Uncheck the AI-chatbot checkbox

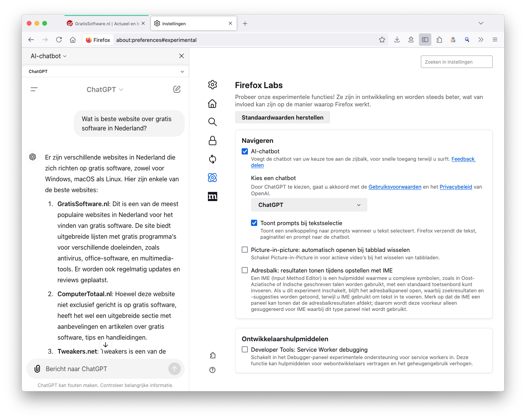click(x=245, y=151)
